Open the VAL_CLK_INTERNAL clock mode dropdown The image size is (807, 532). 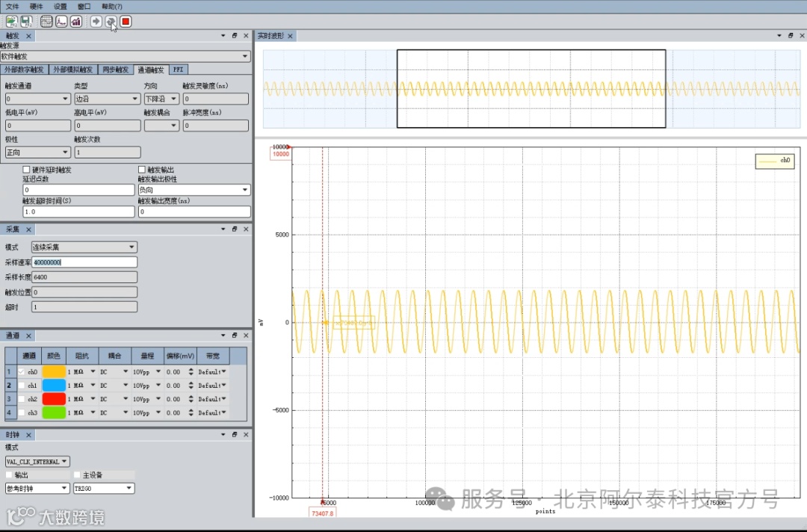[37, 462]
